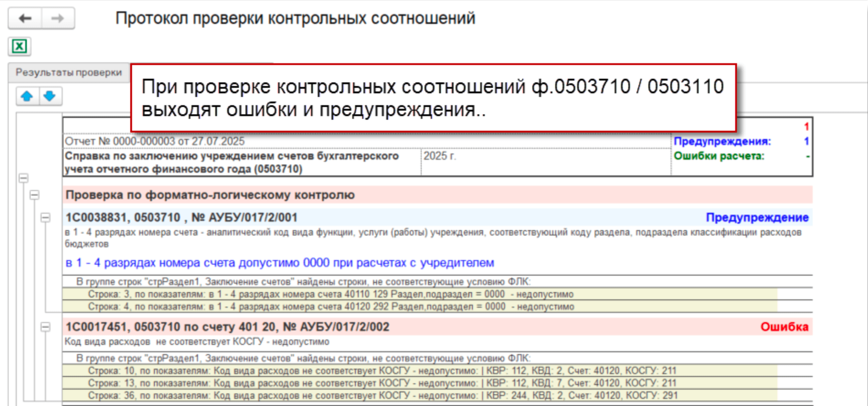Select the 1С0017451 error header row

(227, 327)
